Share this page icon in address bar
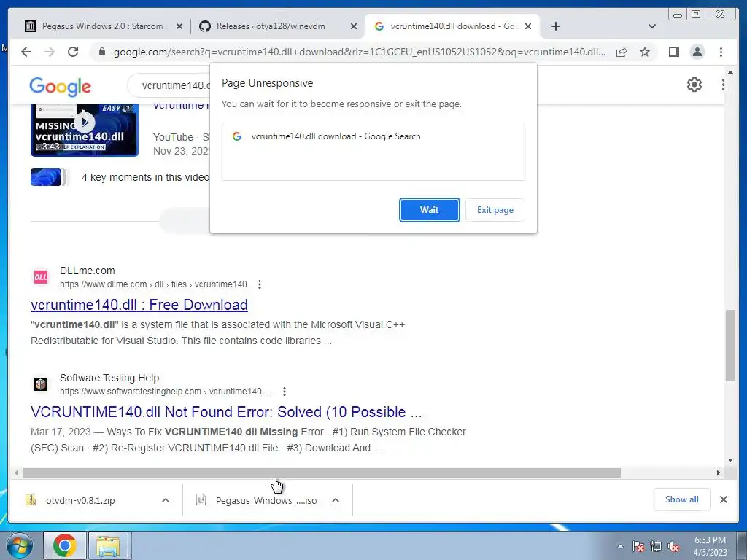 622,52
